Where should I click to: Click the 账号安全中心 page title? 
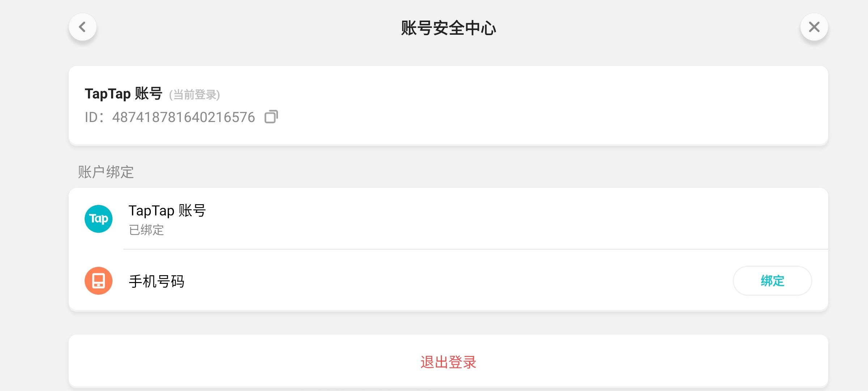pyautogui.click(x=448, y=28)
